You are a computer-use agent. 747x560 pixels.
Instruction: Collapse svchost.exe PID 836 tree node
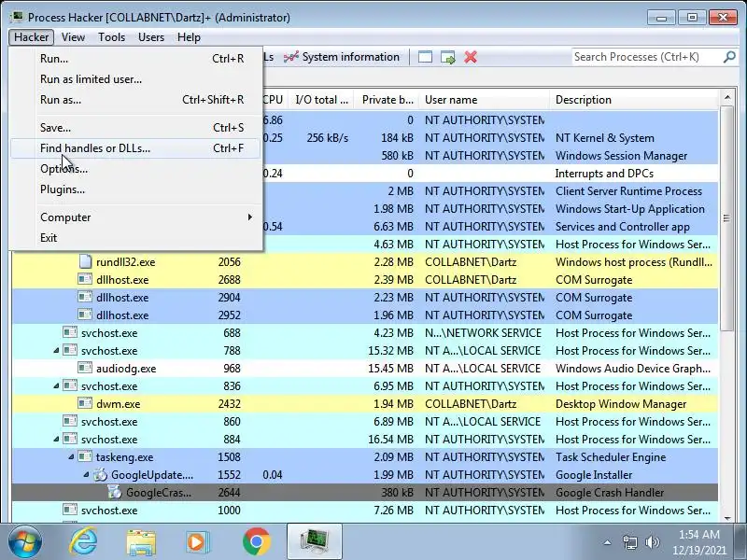[56, 386]
